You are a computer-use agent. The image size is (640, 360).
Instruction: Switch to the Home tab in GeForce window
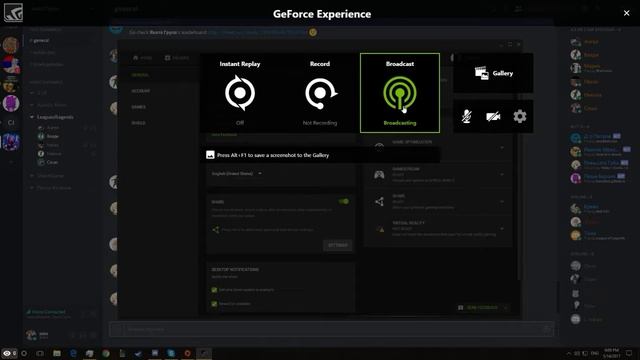[142, 58]
